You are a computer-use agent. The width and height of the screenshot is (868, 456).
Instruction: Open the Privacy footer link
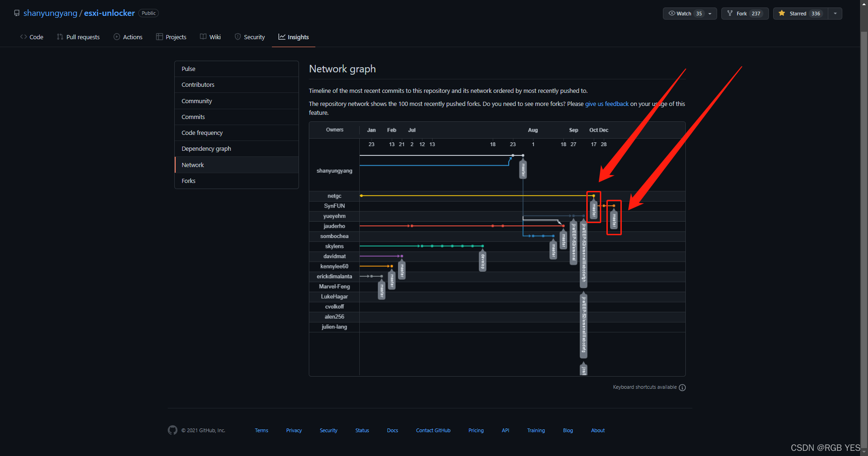pos(294,430)
